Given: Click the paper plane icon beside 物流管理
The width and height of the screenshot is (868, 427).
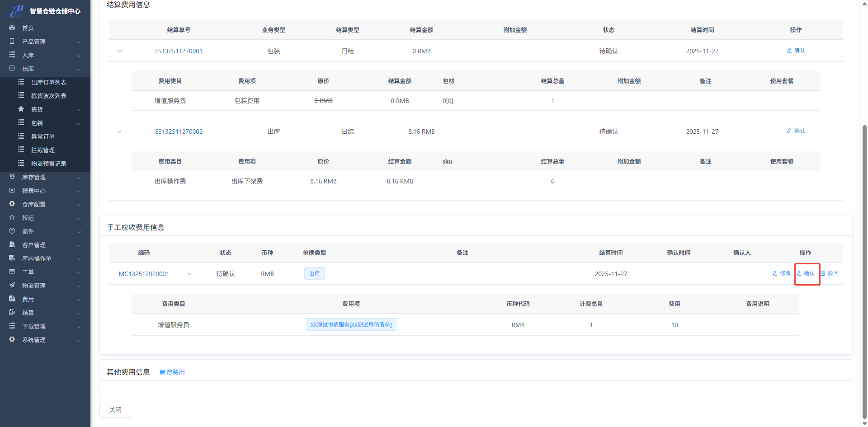Looking at the screenshot, I should [x=12, y=285].
